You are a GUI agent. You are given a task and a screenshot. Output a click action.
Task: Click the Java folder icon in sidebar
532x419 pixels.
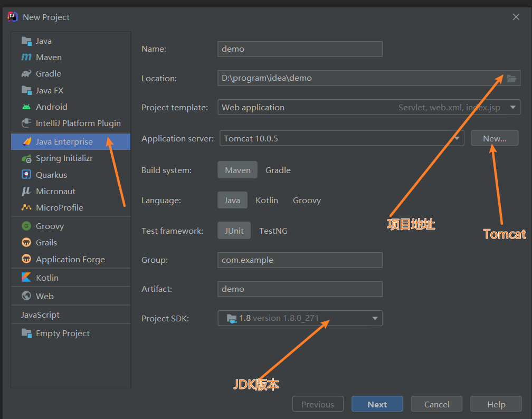pos(26,41)
